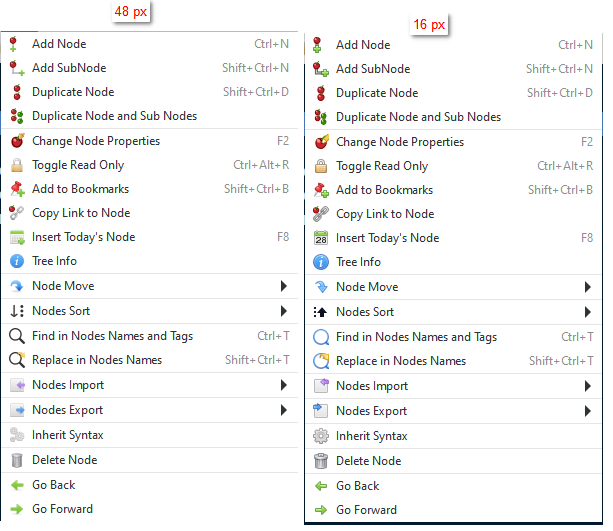The width and height of the screenshot is (613, 531).
Task: Click Copy Link to Node chain icon, left menu
Action: click(16, 213)
